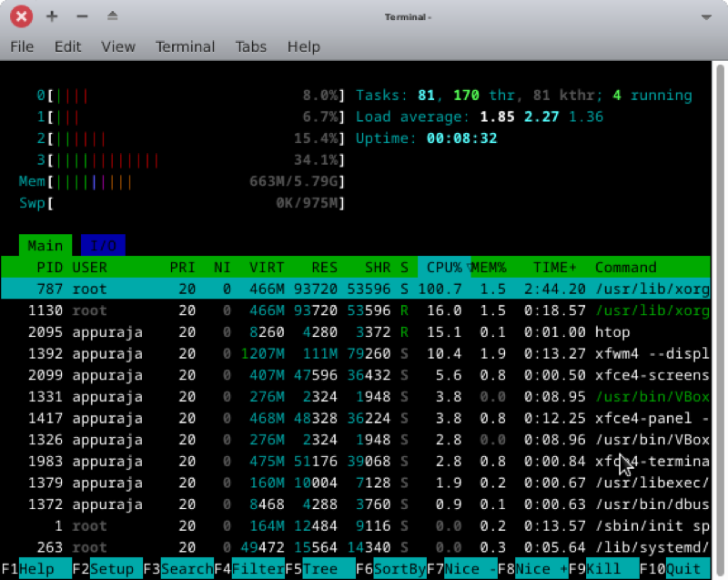This screenshot has height=580, width=728.
Task: Click F8 Nice + button
Action: tap(533, 568)
